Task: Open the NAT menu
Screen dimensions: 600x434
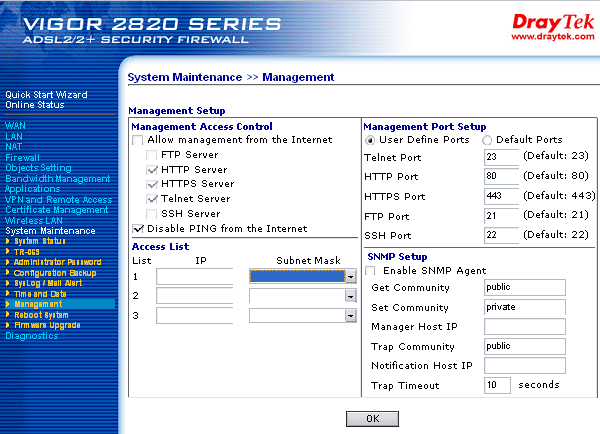Action: tap(13, 147)
